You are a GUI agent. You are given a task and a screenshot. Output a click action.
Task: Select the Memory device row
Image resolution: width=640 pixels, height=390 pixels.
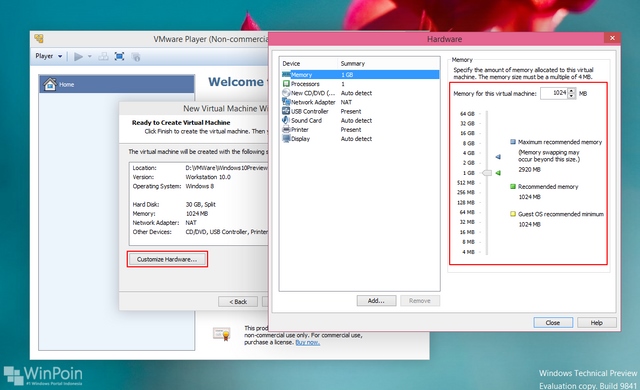tap(360, 75)
